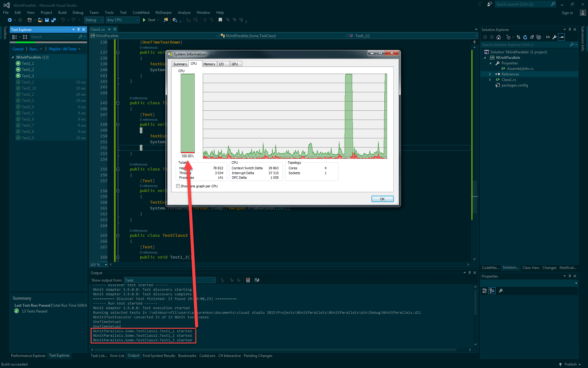The image size is (588, 368).
Task: Click the Undo toolbar icon
Action: (63, 20)
